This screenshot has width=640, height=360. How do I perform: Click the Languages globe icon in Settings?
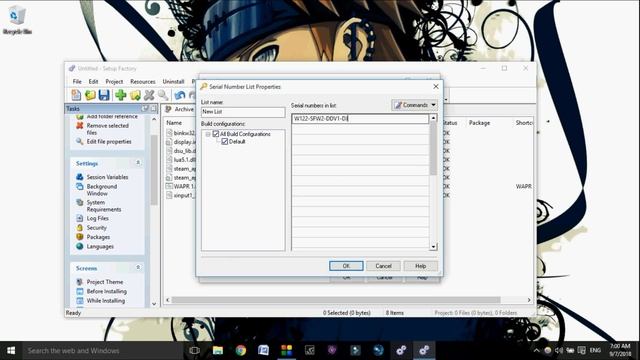(x=80, y=246)
